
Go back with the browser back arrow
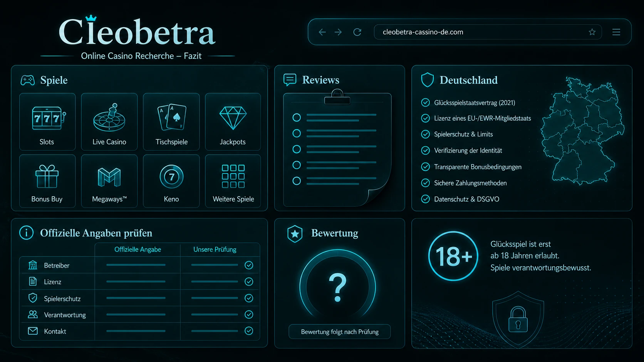(322, 32)
